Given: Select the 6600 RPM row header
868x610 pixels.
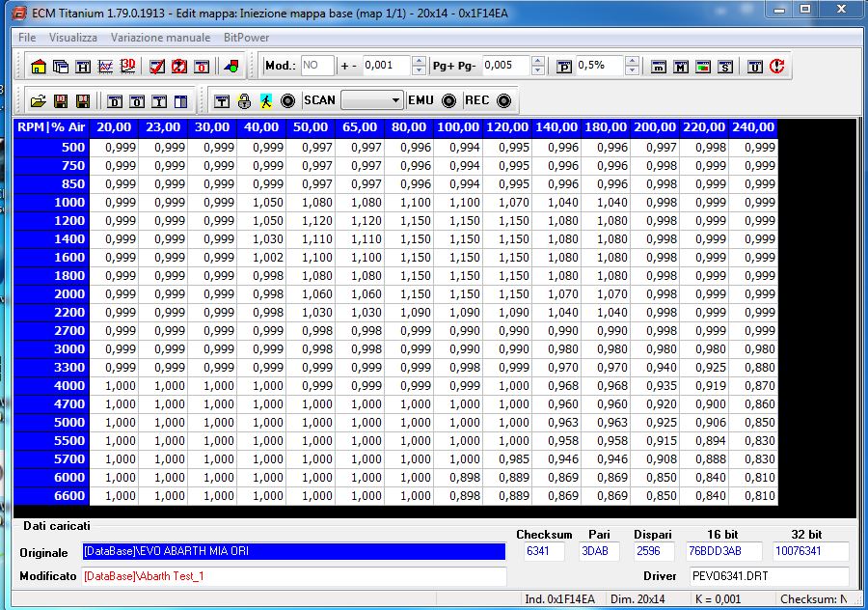Looking at the screenshot, I should (x=51, y=496).
